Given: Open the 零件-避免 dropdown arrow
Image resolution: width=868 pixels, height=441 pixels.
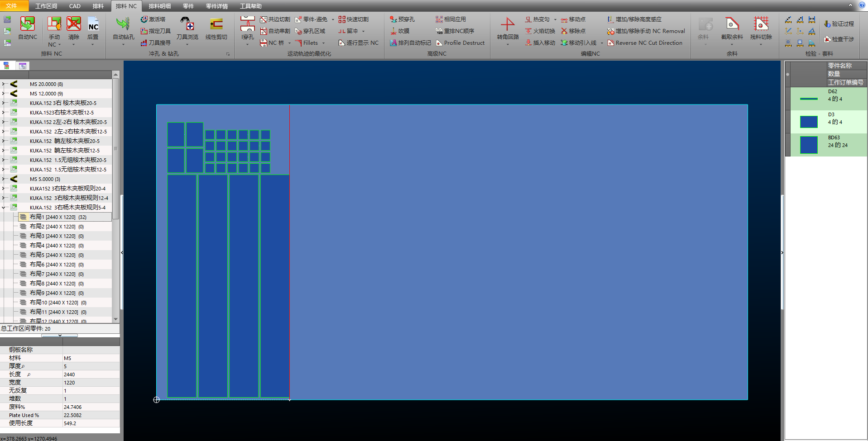Looking at the screenshot, I should [x=333, y=19].
